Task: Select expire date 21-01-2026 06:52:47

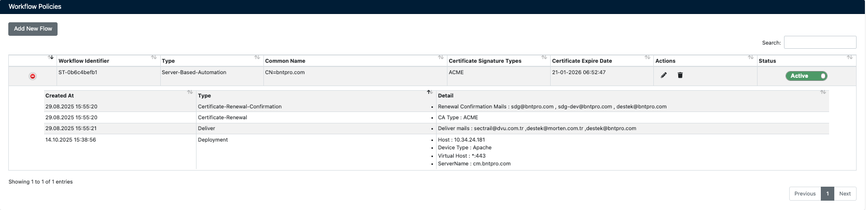Action: (579, 73)
